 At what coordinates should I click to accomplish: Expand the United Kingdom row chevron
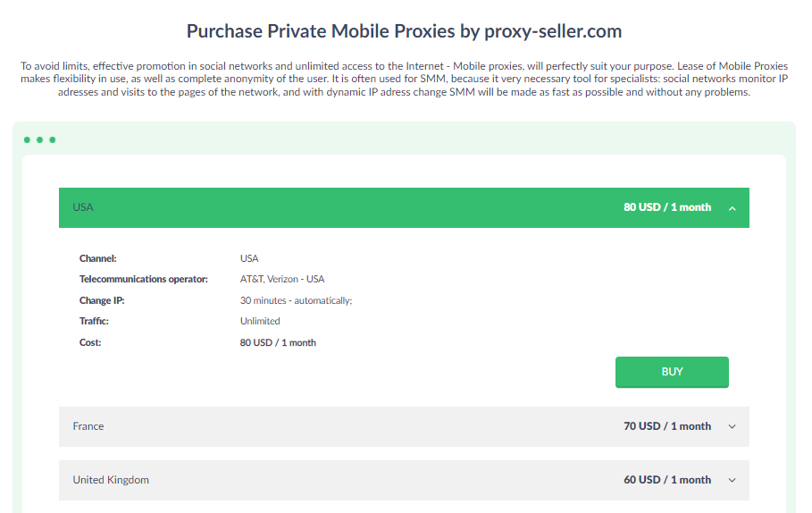tap(732, 481)
